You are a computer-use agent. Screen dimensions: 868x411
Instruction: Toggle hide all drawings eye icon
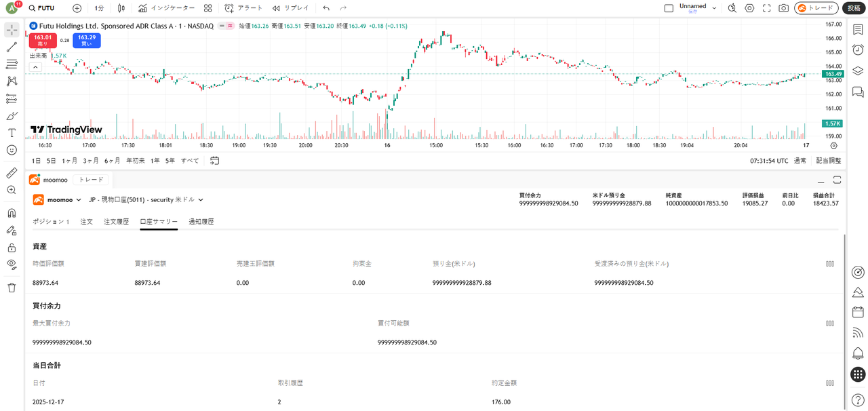(12, 264)
